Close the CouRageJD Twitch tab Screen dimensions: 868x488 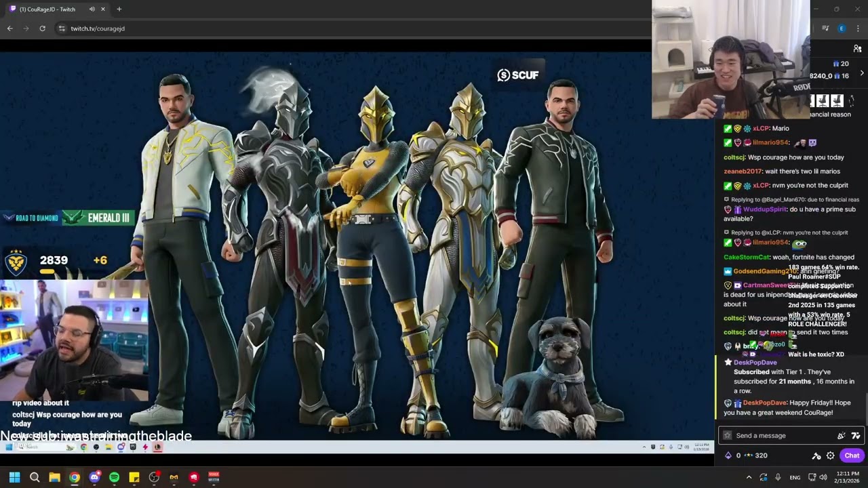click(103, 9)
